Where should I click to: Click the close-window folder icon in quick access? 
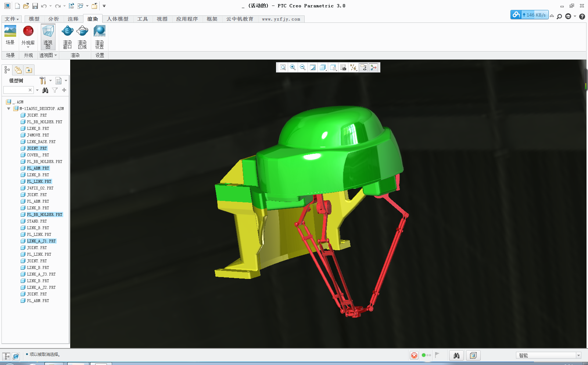pos(94,6)
